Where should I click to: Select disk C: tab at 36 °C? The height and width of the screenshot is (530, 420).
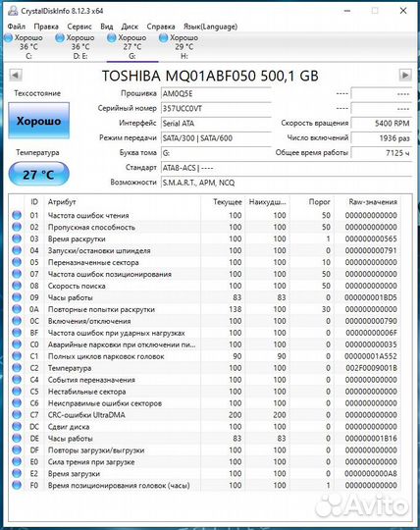point(28,47)
